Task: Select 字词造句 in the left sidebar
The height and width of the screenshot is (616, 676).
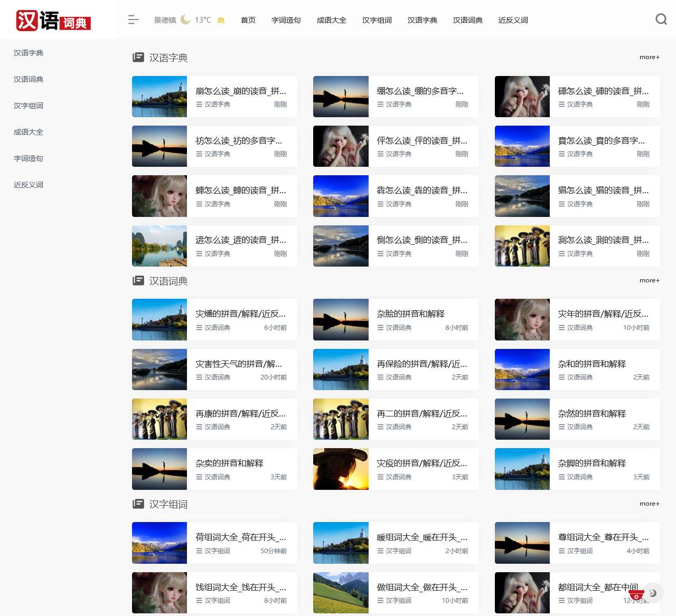Action: point(29,158)
